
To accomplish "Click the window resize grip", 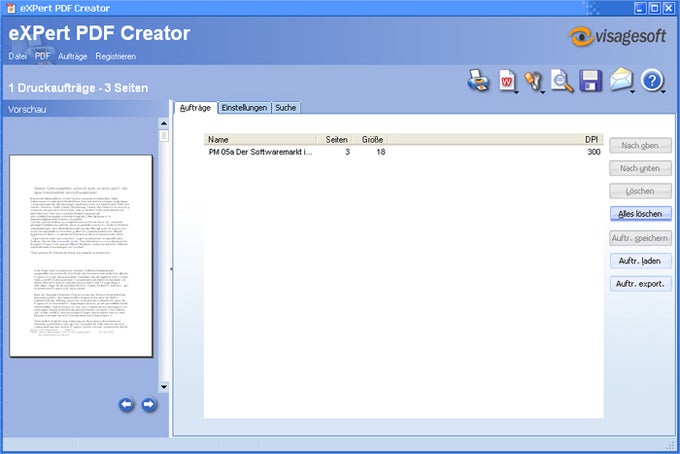I will click(x=671, y=445).
